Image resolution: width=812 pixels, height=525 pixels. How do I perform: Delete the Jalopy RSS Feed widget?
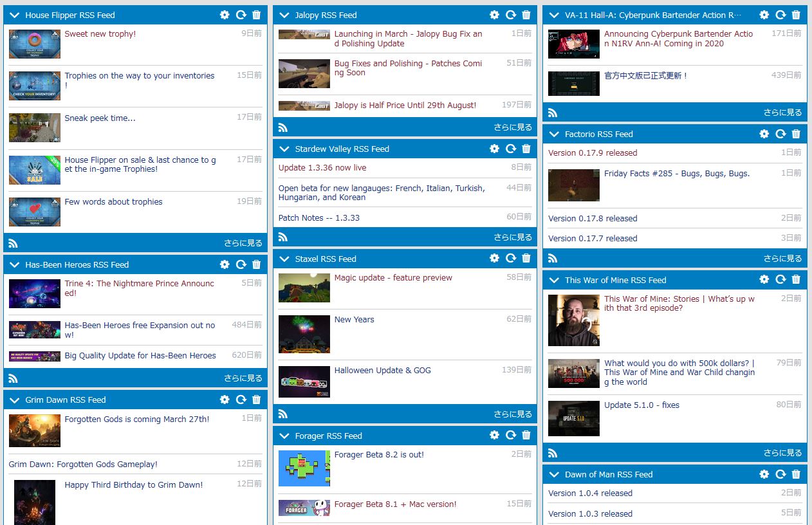coord(526,15)
